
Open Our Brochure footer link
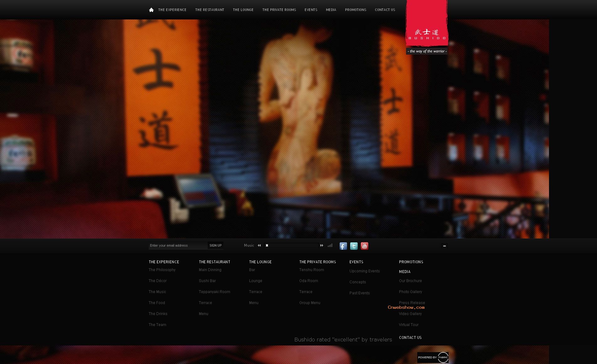[410, 281]
